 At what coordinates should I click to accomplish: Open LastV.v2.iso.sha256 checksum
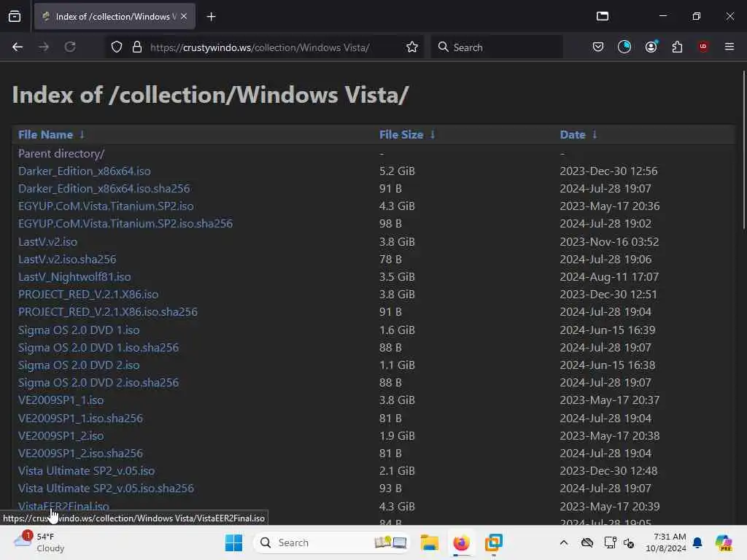[x=67, y=260]
